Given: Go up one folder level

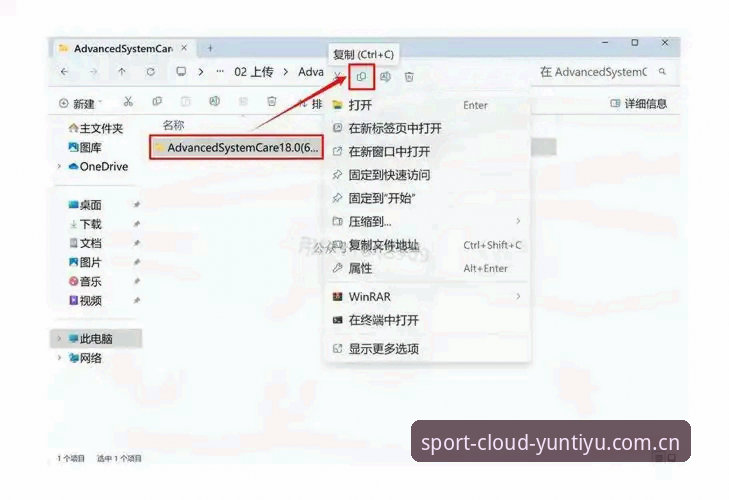Looking at the screenshot, I should coord(122,72).
